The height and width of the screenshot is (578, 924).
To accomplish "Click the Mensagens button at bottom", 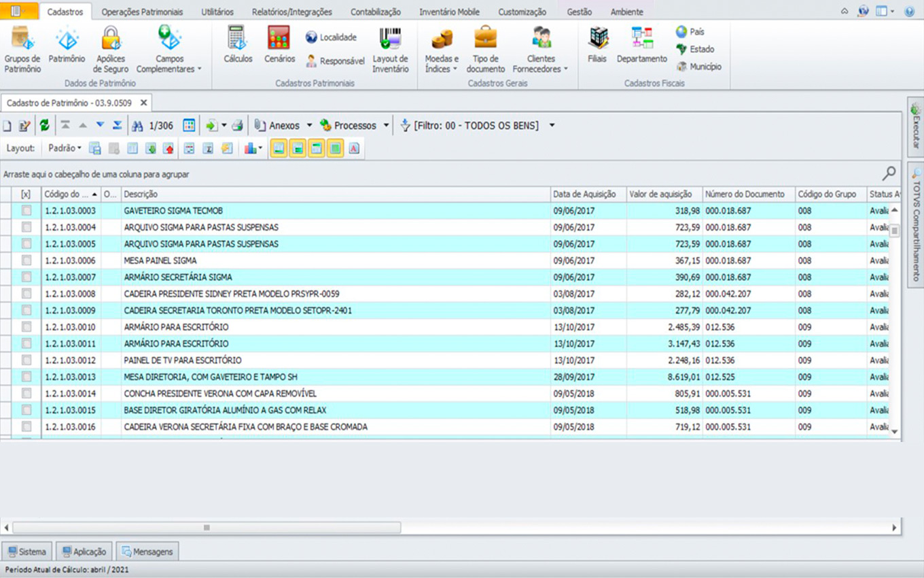I will 147,551.
